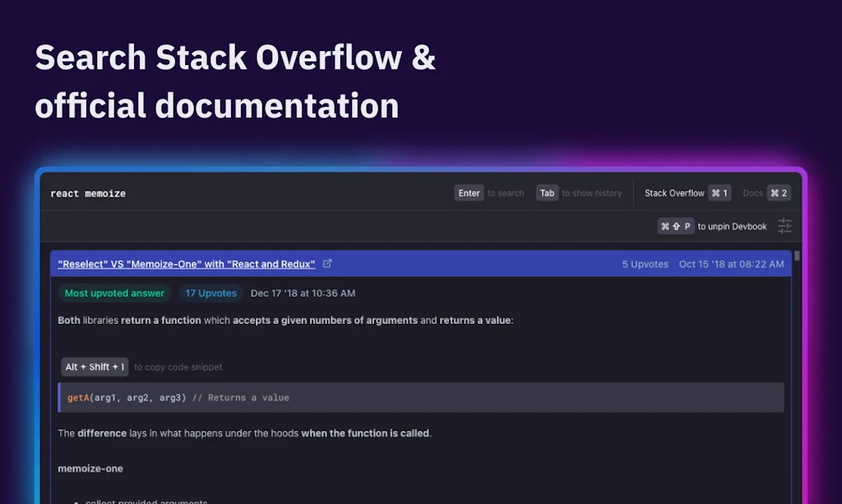Image resolution: width=842 pixels, height=504 pixels.
Task: Click the Enter key badge to search
Action: pyautogui.click(x=469, y=193)
